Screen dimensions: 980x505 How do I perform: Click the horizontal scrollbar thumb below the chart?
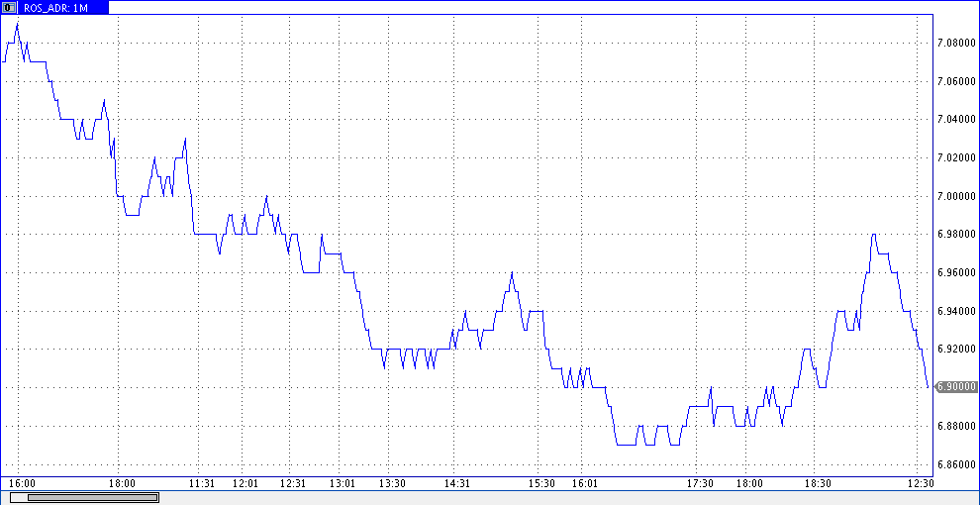tap(92, 497)
